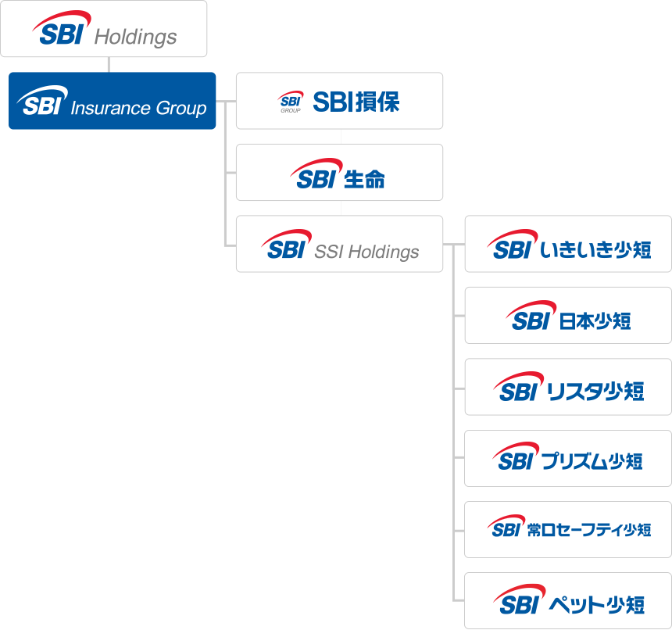Open the SBI日本少短 box

tap(568, 316)
